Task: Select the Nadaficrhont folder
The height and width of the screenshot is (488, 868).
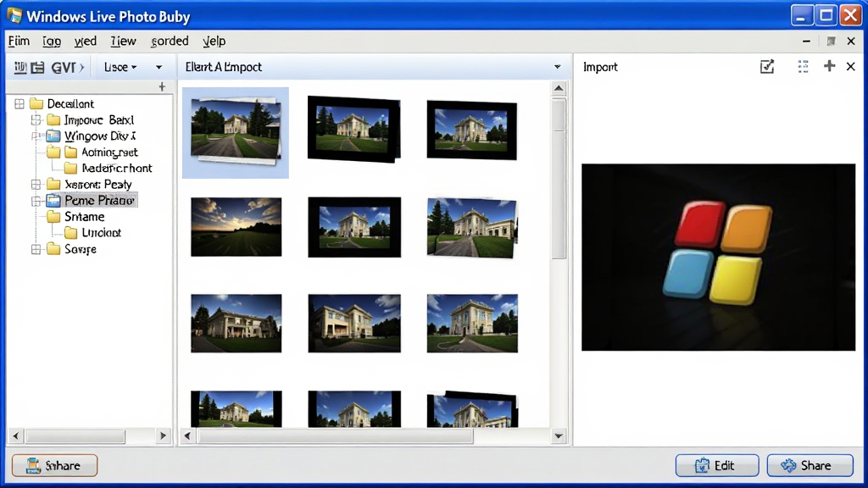Action: pyautogui.click(x=108, y=168)
